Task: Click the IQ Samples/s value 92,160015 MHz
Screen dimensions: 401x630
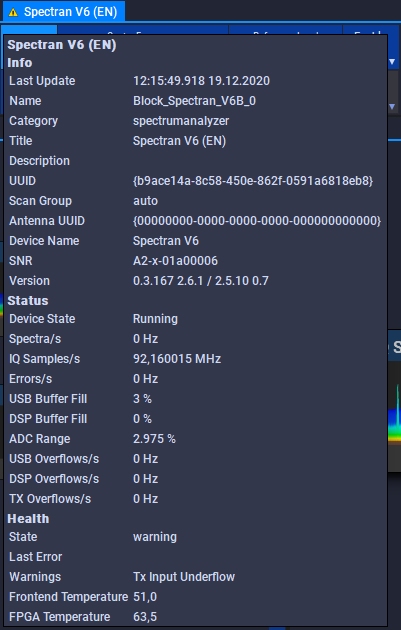Action: point(177,359)
